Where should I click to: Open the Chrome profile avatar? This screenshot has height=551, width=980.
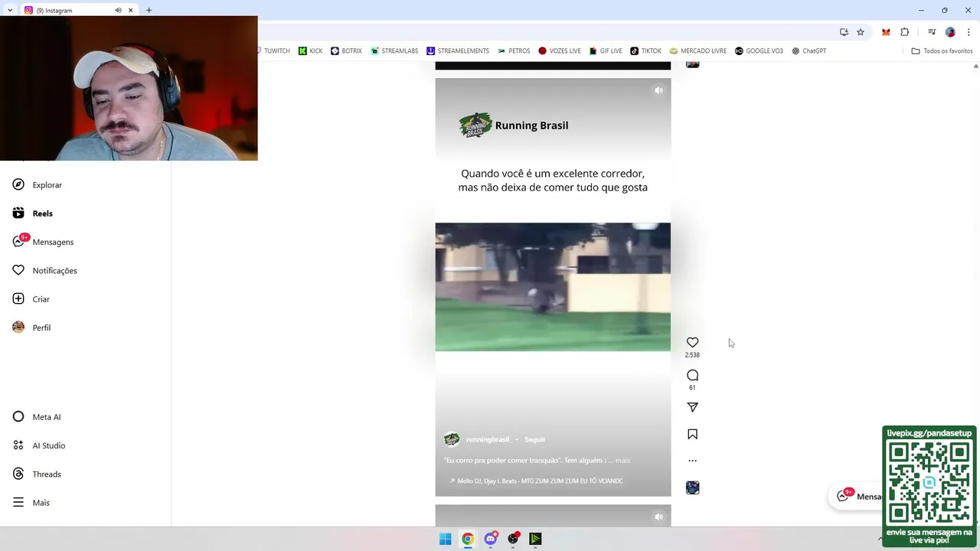950,32
